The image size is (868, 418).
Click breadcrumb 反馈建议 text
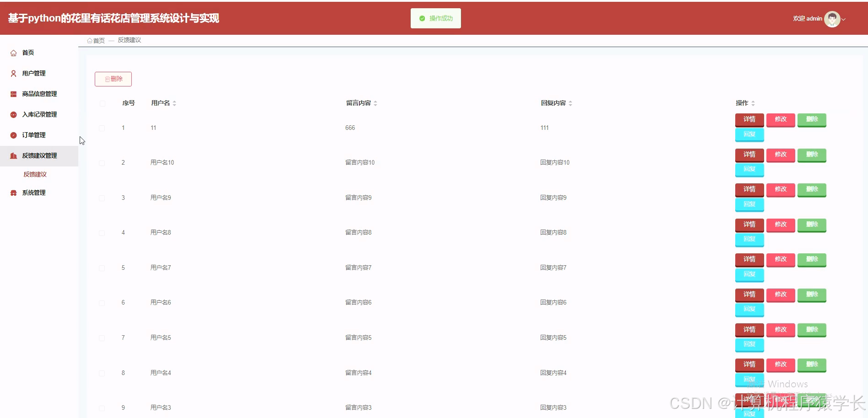click(x=130, y=40)
